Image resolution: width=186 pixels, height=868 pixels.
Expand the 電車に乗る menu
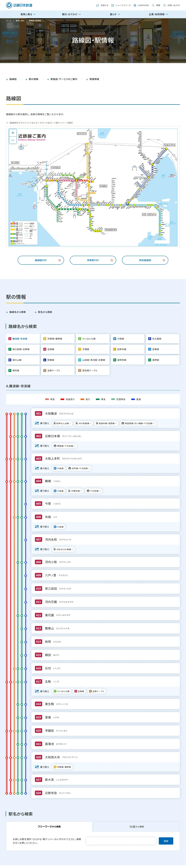(x=28, y=14)
